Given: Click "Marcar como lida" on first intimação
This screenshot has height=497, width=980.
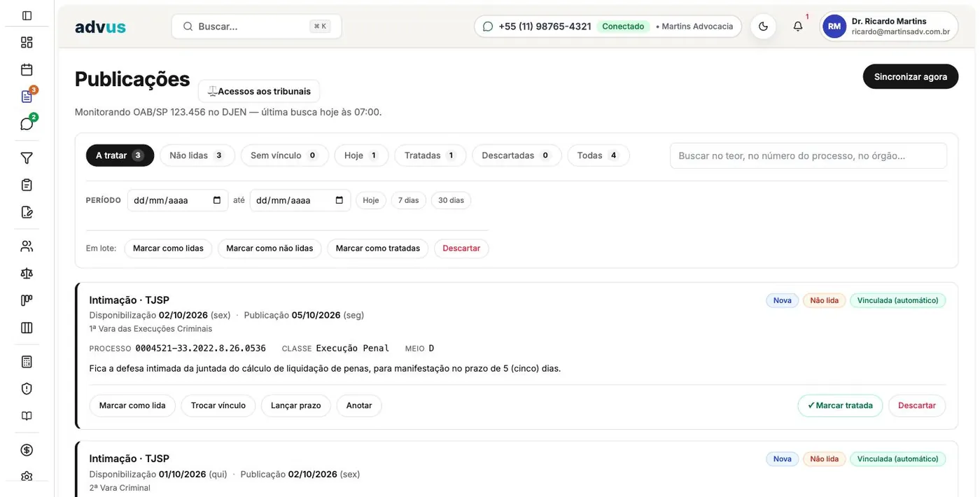Looking at the screenshot, I should (132, 405).
